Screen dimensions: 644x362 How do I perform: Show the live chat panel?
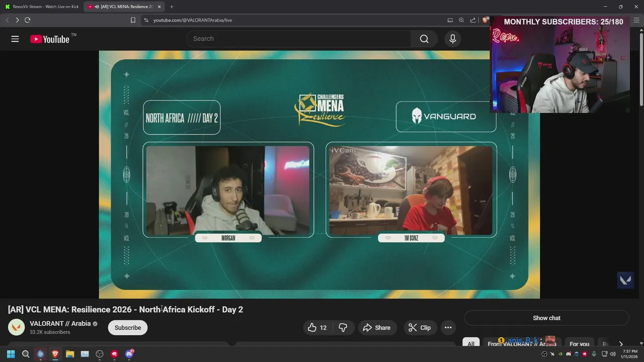pyautogui.click(x=546, y=318)
